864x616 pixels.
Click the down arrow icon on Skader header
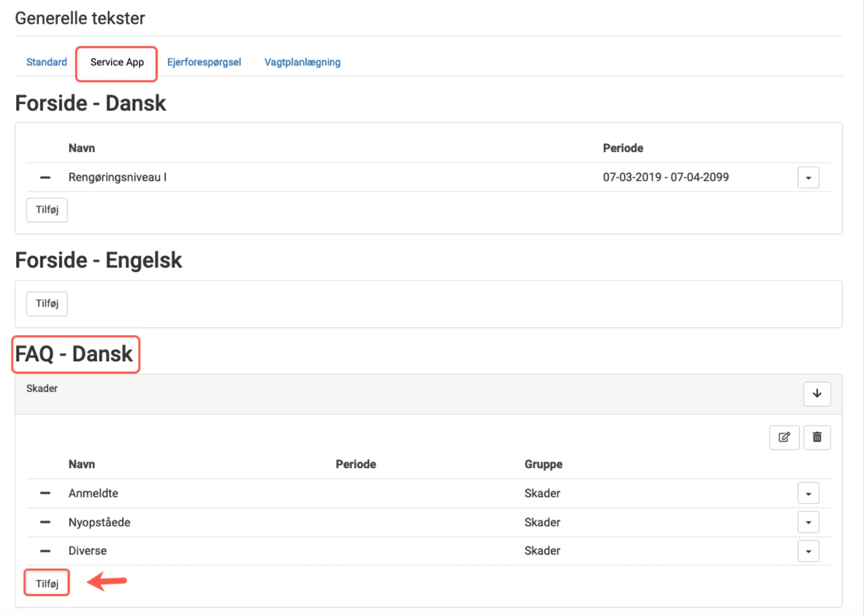click(x=817, y=394)
